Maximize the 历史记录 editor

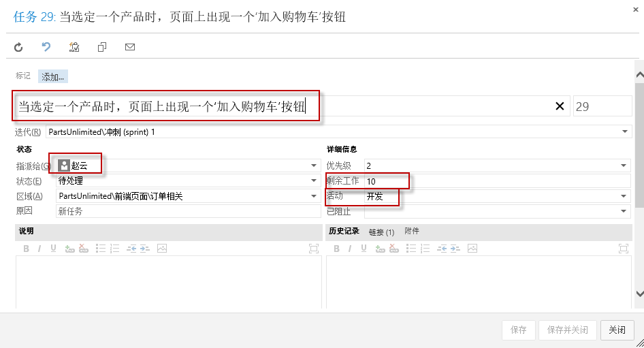coord(624,249)
